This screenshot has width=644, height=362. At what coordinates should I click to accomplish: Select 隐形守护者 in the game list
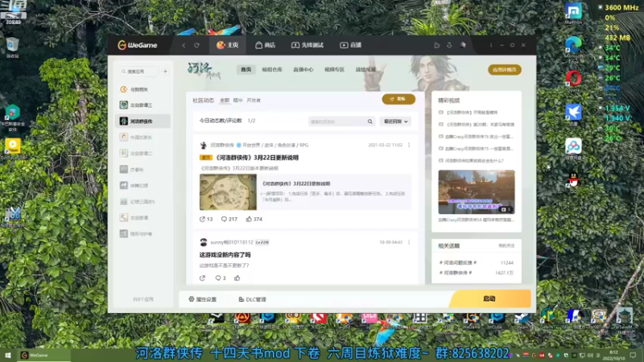click(x=143, y=233)
